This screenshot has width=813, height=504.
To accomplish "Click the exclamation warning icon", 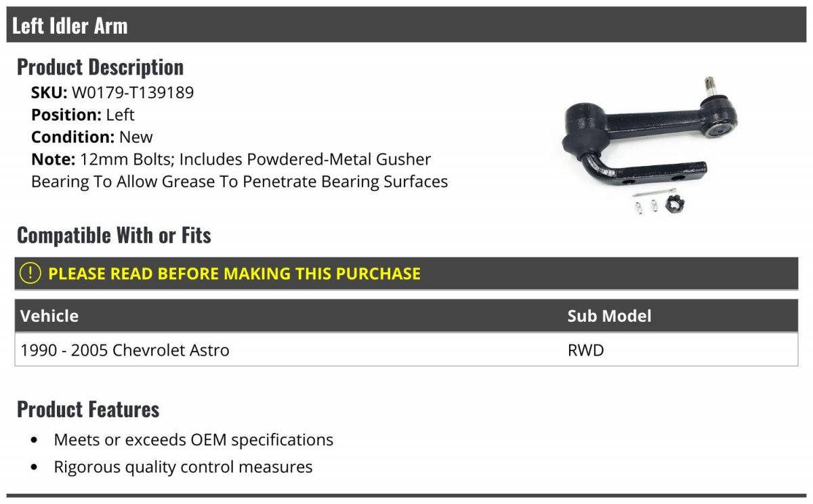I will coord(30,274).
